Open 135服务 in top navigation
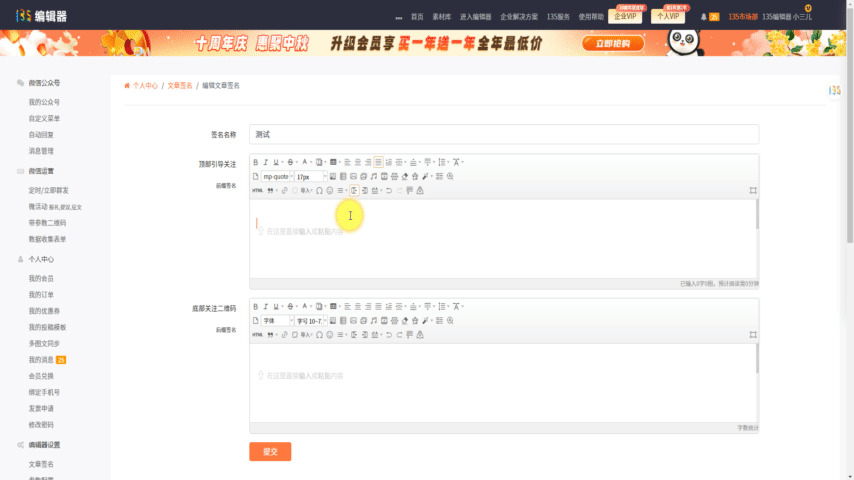 (558, 17)
